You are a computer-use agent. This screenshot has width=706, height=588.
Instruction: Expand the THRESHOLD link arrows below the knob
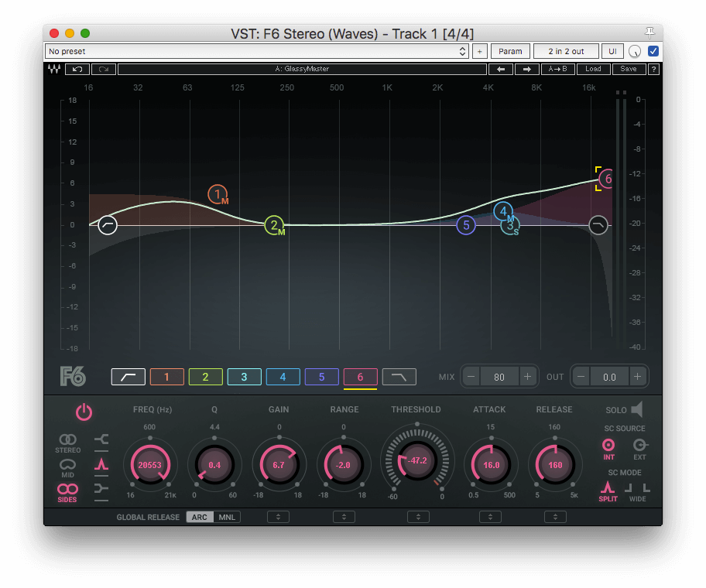click(418, 517)
